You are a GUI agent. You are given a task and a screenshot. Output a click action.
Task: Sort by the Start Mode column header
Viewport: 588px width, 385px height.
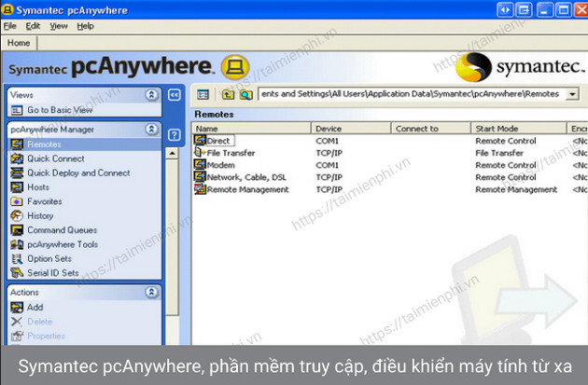click(x=519, y=129)
